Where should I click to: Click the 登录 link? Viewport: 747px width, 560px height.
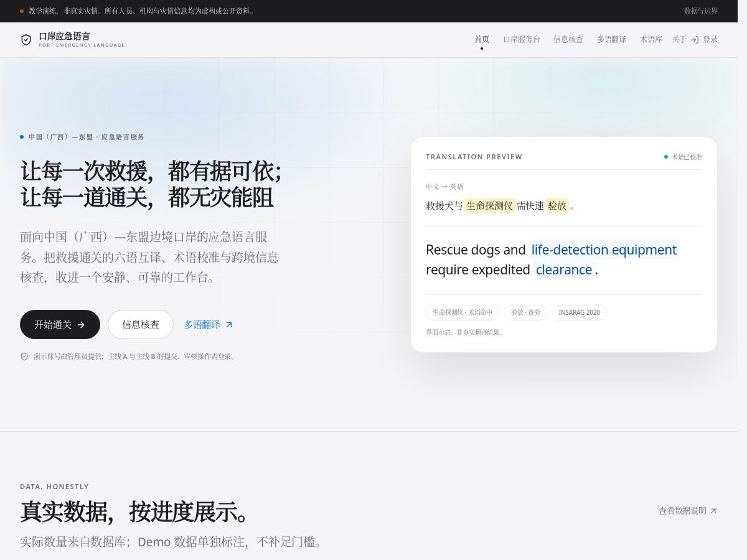pyautogui.click(x=704, y=39)
